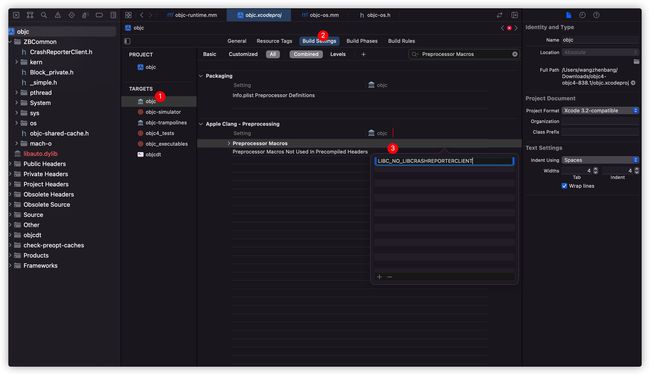The width and height of the screenshot is (650, 375).
Task: Select the Levels view button
Action: click(338, 54)
